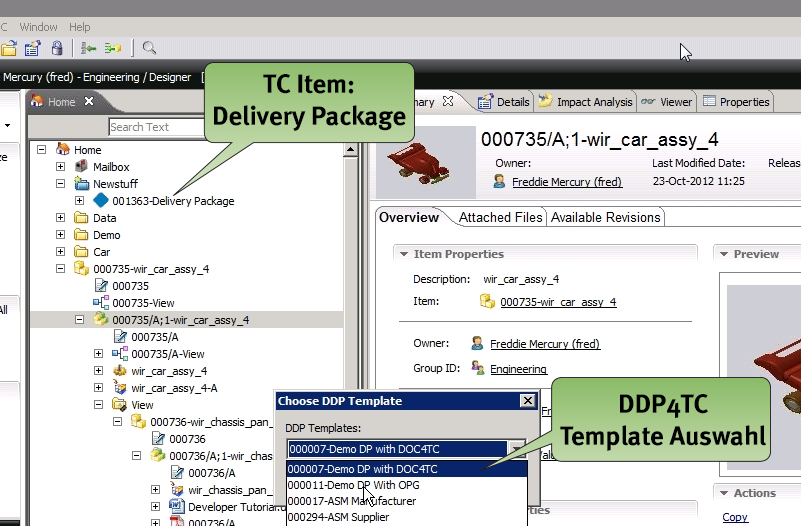The height and width of the screenshot is (526, 801).
Task: Collapse the Home tree node
Action: [x=41, y=150]
